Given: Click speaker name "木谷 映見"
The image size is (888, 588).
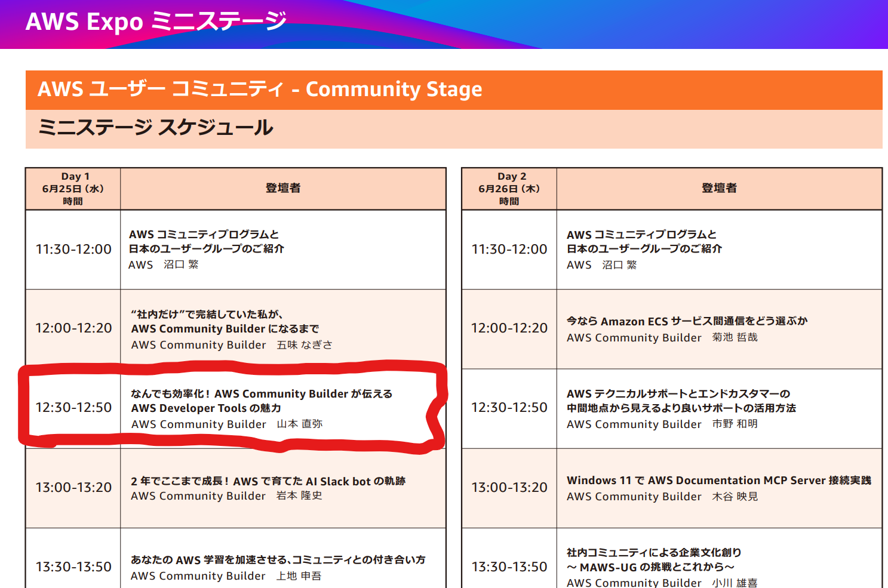Looking at the screenshot, I should (735, 497).
